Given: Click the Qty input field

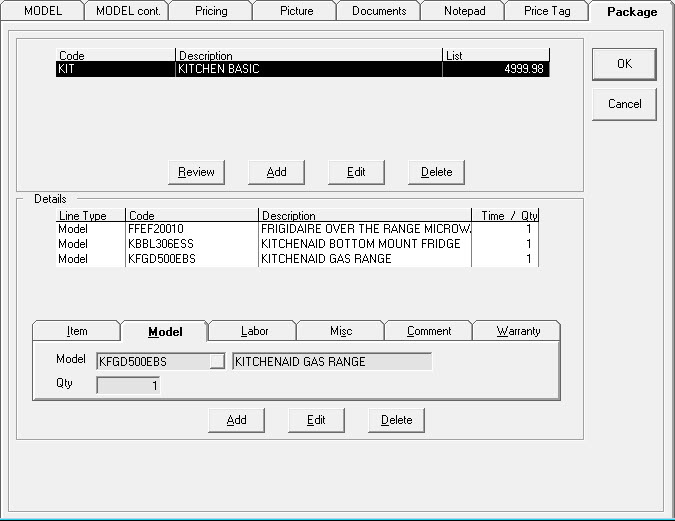Looking at the screenshot, I should [x=128, y=385].
